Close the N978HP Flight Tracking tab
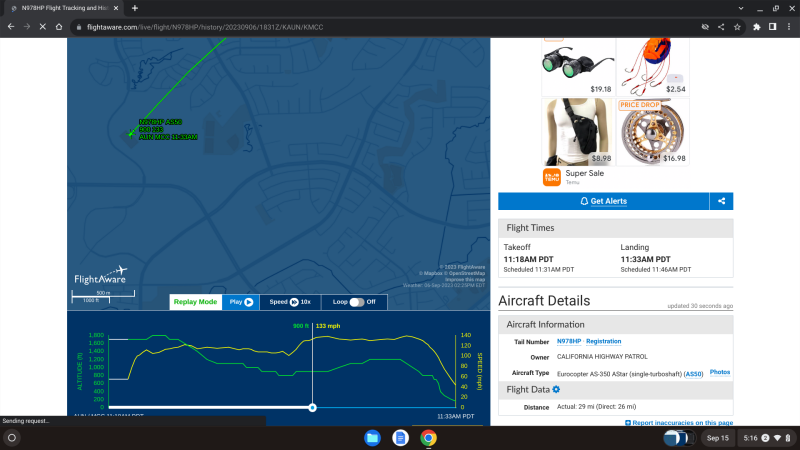Image resolution: width=800 pixels, height=450 pixels. pos(116,8)
